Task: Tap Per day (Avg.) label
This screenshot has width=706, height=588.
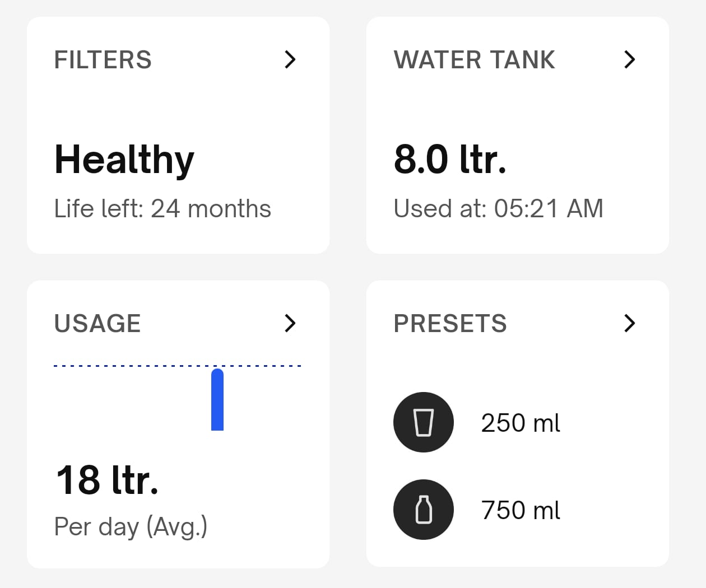Action: tap(131, 527)
